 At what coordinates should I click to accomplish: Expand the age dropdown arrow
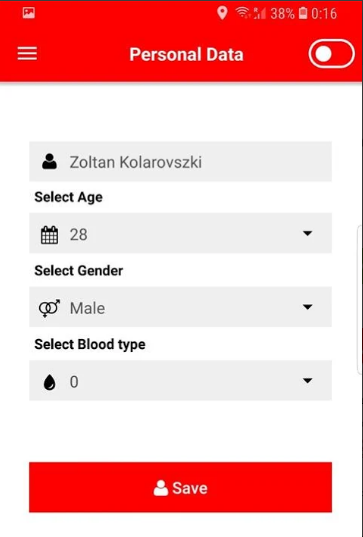click(308, 233)
